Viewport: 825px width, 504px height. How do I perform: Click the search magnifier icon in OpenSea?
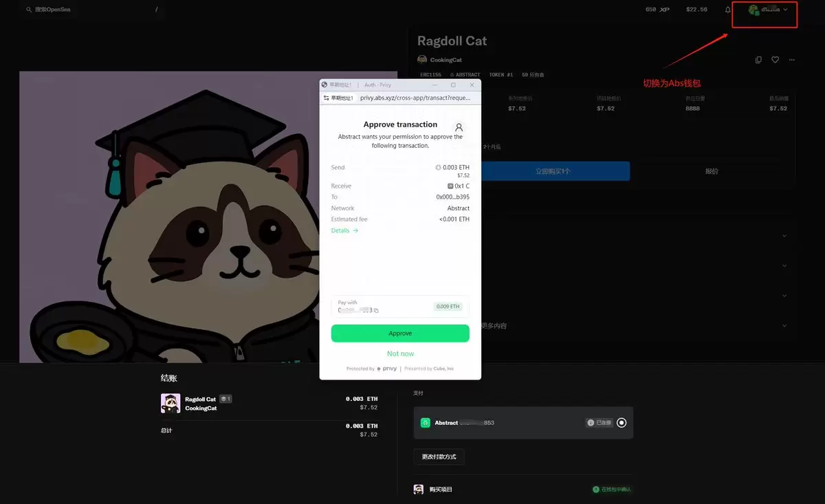[28, 10]
